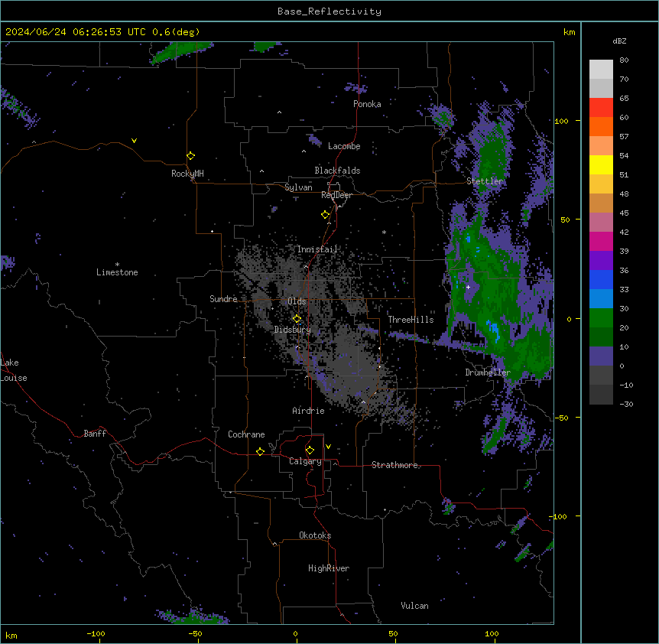Pick the light grey 70-80 dBZ legend swatch

click(601, 70)
